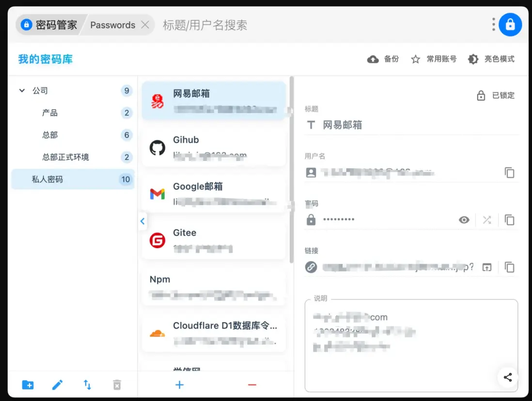Click the T title icon
The image size is (532, 401).
pyautogui.click(x=311, y=125)
